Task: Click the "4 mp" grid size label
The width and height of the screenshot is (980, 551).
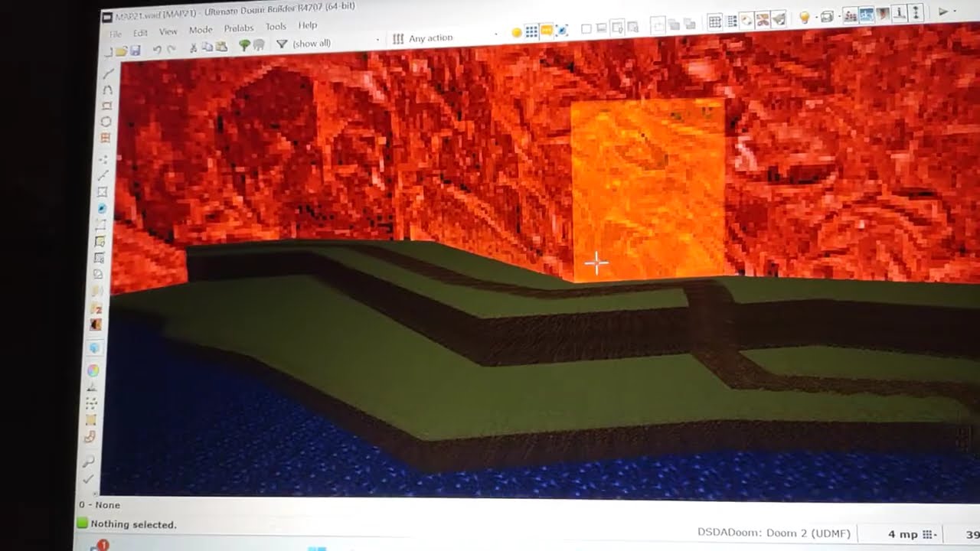Action: click(x=903, y=534)
